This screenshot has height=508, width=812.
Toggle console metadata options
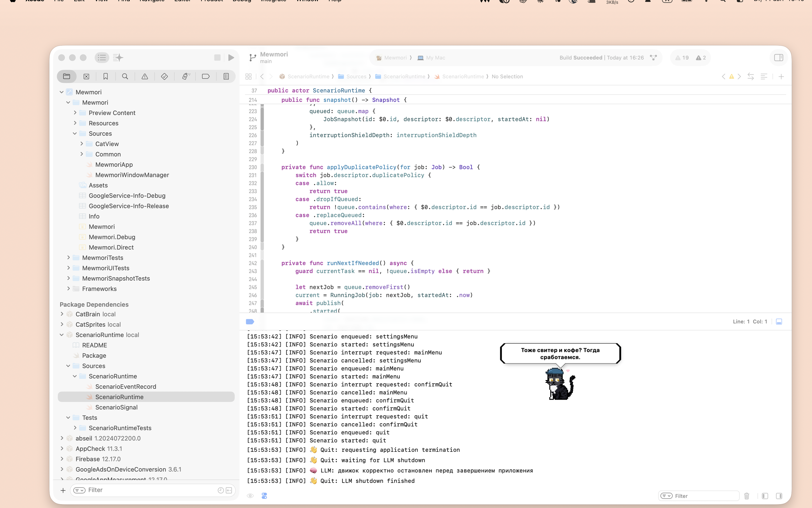pyautogui.click(x=265, y=496)
